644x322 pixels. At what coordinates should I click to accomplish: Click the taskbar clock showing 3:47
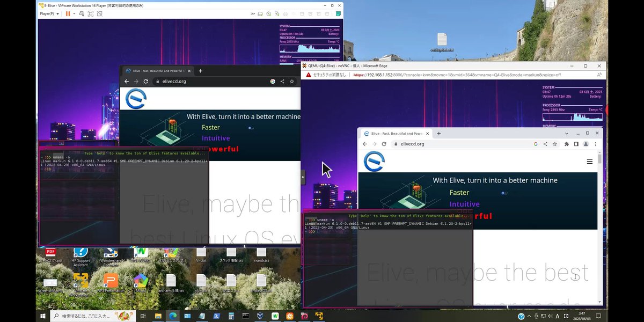pos(582,316)
